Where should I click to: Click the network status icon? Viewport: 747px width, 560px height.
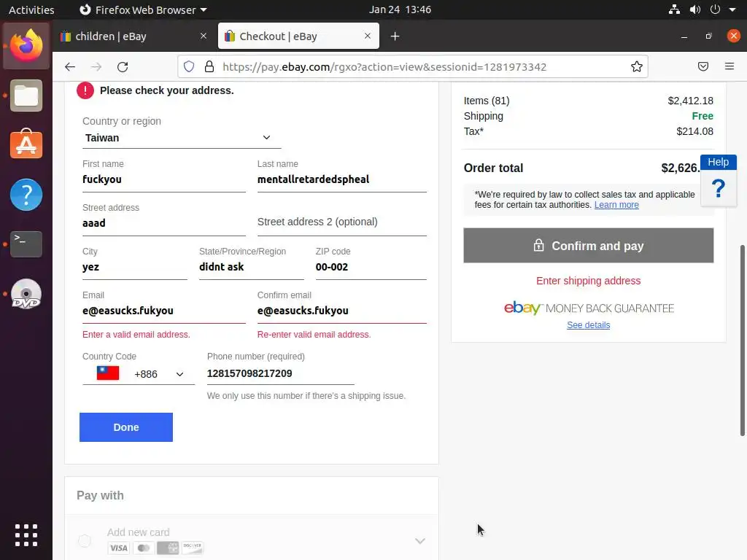click(674, 9)
